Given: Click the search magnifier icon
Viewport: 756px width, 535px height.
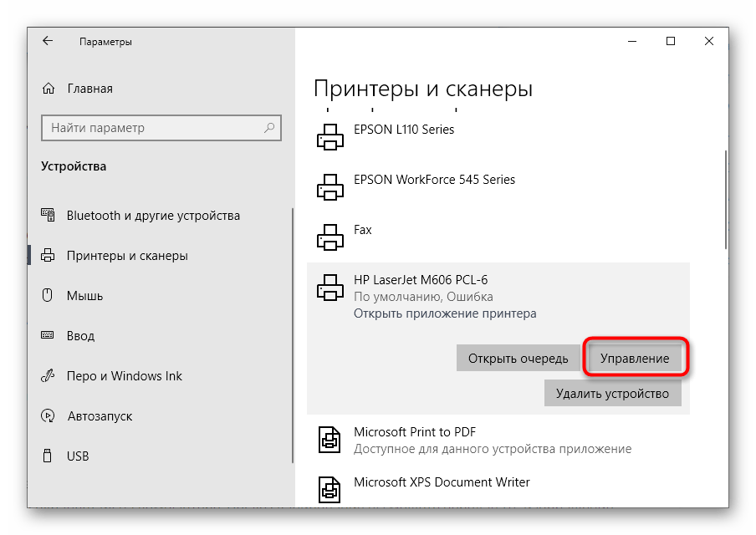Looking at the screenshot, I should point(270,128).
